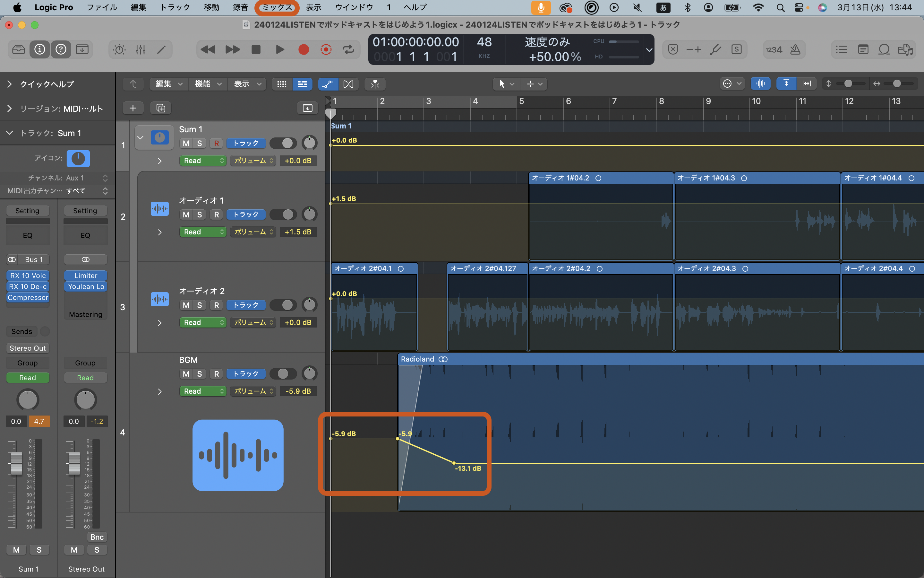The width and height of the screenshot is (924, 578).
Task: Toggle the Inspector button
Action: [40, 50]
